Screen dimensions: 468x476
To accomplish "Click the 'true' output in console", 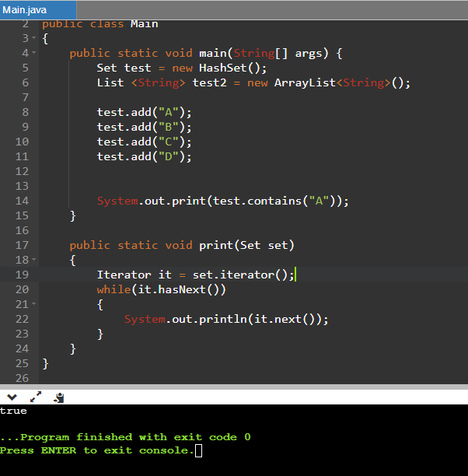I will click(x=13, y=411).
